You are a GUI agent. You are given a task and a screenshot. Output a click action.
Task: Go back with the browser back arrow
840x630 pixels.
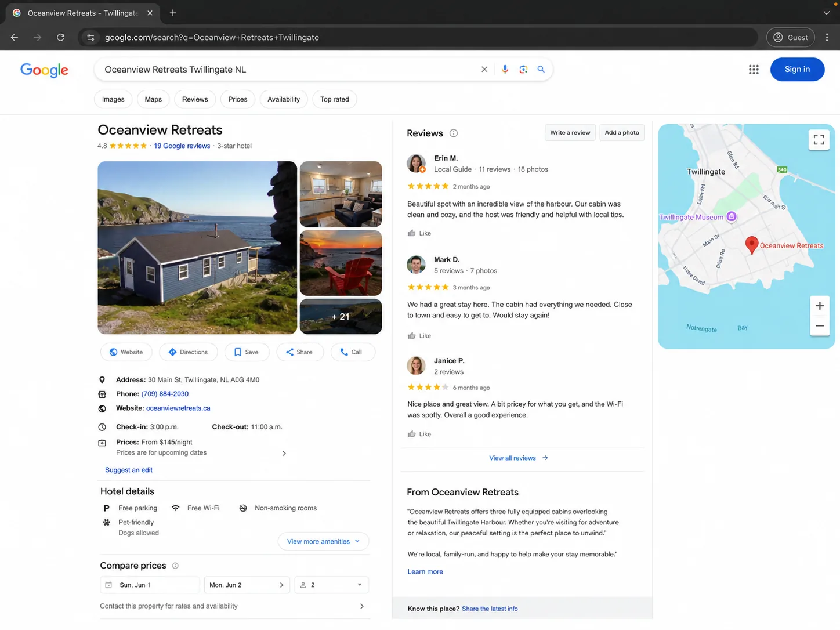pyautogui.click(x=15, y=37)
